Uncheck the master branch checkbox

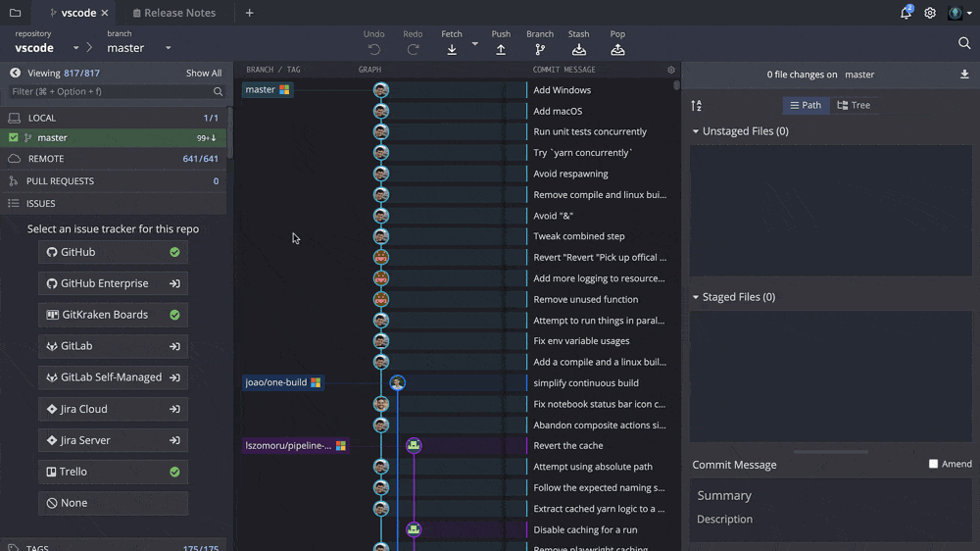(14, 138)
